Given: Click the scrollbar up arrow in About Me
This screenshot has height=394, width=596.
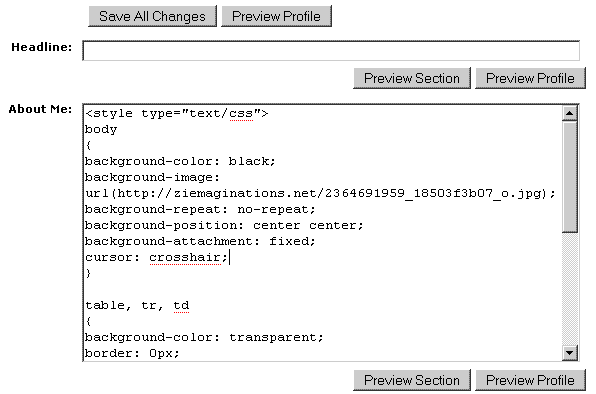Looking at the screenshot, I should coord(569,113).
